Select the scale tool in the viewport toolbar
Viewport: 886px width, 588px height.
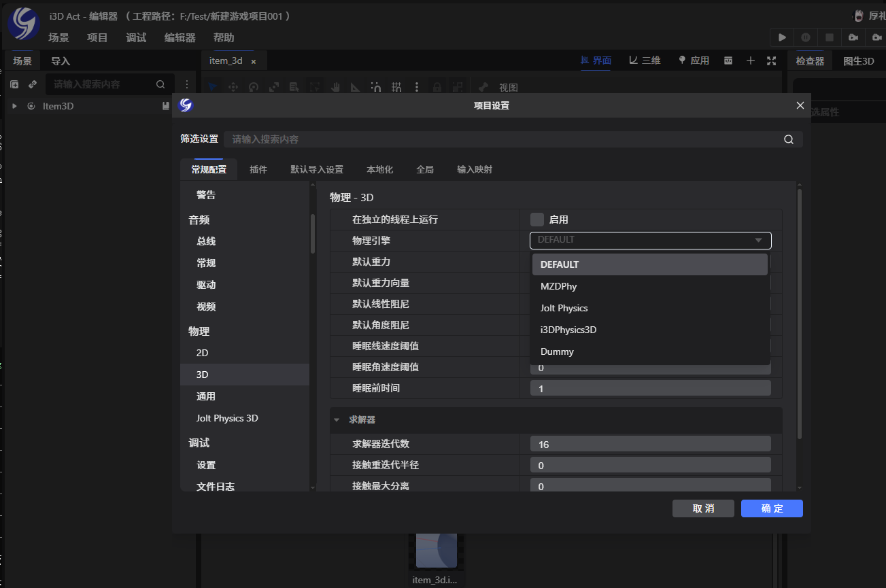point(274,87)
